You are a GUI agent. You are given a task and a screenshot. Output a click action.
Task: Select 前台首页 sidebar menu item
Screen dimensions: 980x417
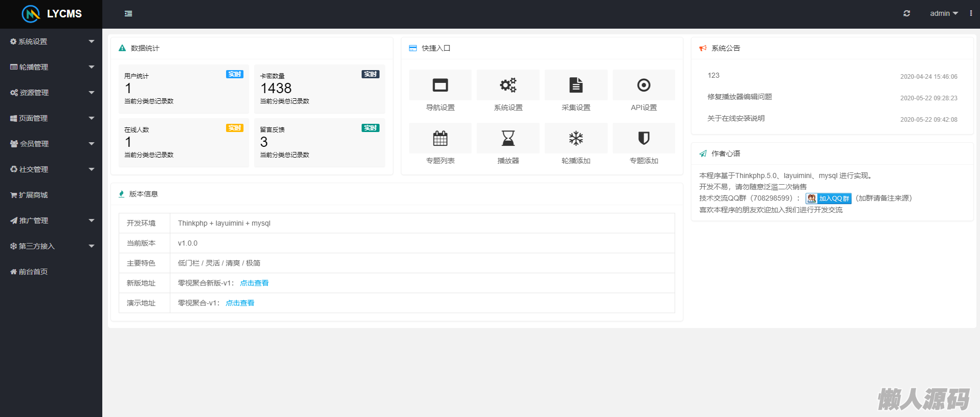point(51,272)
